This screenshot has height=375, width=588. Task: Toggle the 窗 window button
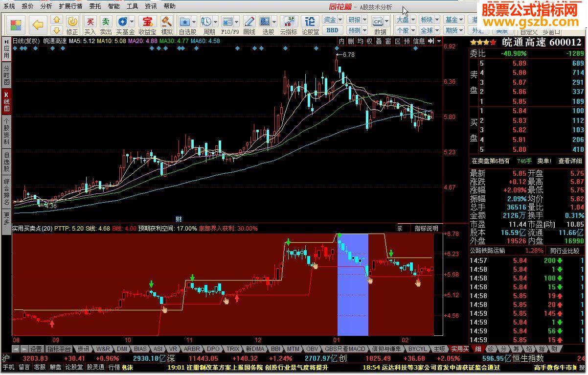[x=388, y=41]
